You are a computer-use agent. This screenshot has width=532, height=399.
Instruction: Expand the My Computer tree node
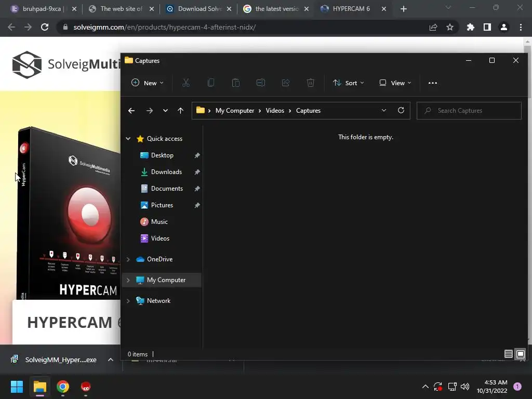pyautogui.click(x=128, y=280)
